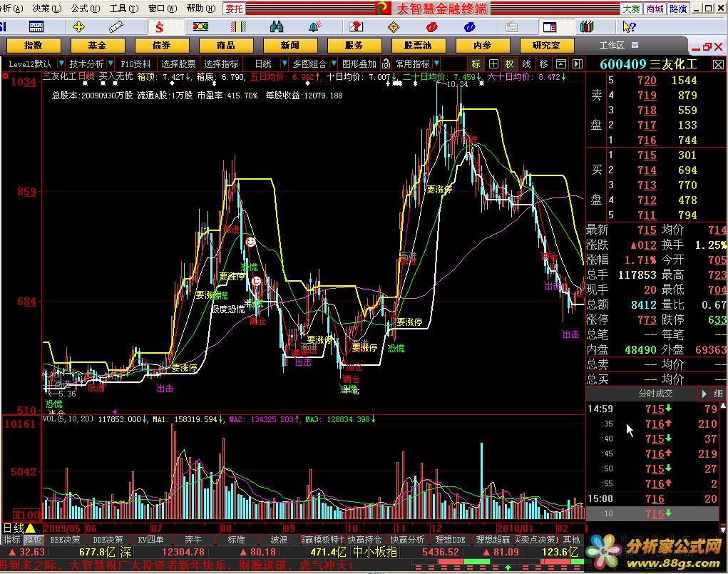Open the 窗口(W) menu
The height and width of the screenshot is (574, 728).
(x=163, y=9)
